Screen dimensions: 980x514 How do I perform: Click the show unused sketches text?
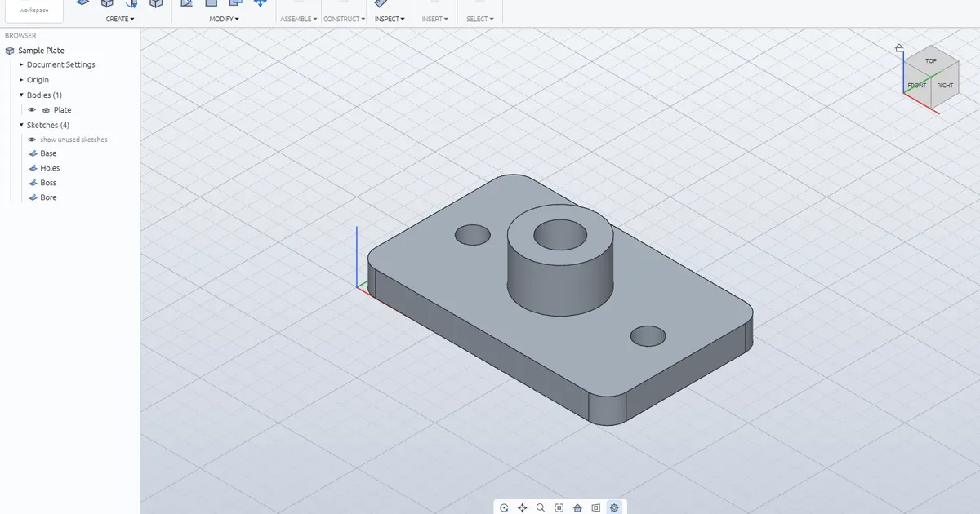tap(73, 140)
